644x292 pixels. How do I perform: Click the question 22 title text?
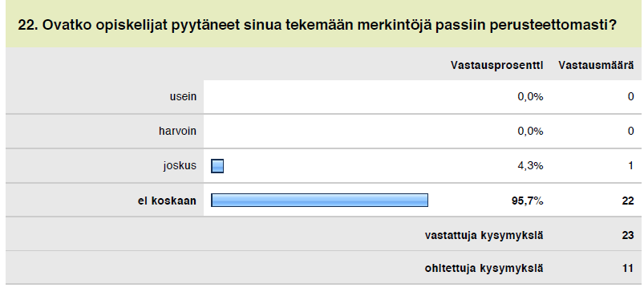click(318, 25)
